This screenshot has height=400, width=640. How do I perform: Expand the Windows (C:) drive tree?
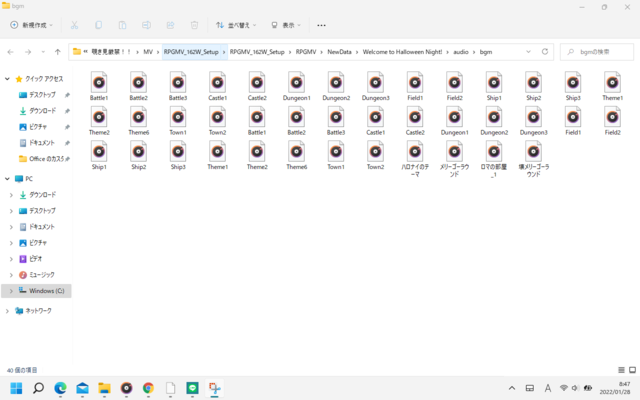tap(11, 291)
